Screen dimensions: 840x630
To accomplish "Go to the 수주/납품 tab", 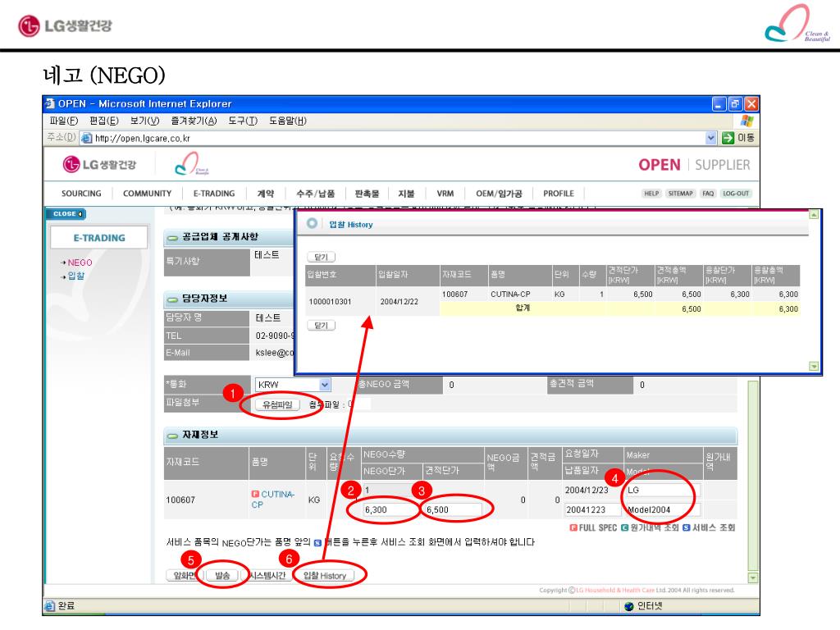I will point(316,194).
